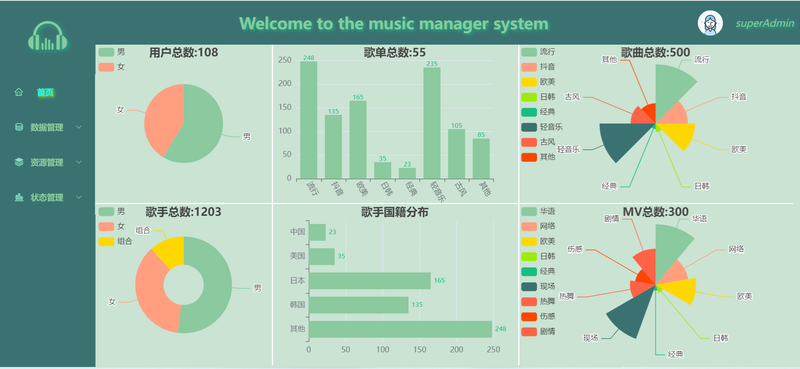Click the superAdmin username link
Screen dimensions: 800x369
765,23
